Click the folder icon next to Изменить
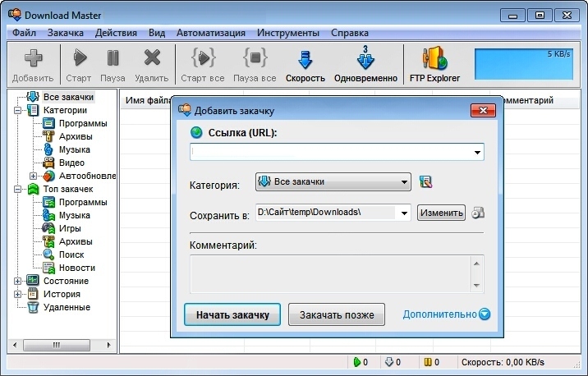Image resolution: width=588 pixels, height=376 pixels. [477, 213]
